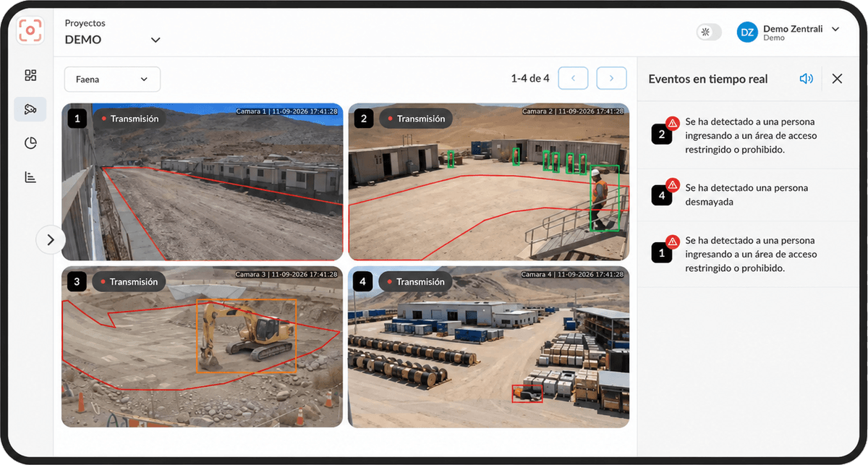Viewport: 868px width, 465px height.
Task: Click the 'Camara 1' timestamp overlay
Action: [286, 112]
